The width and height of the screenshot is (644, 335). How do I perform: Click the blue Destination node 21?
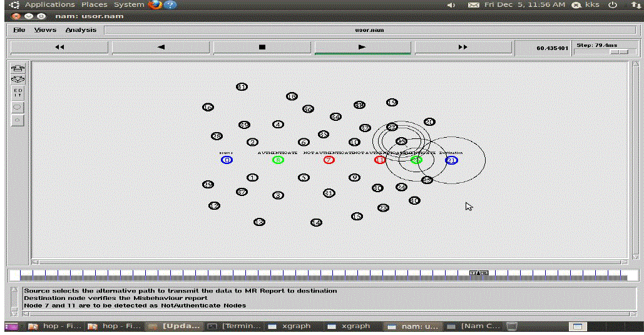click(x=451, y=160)
